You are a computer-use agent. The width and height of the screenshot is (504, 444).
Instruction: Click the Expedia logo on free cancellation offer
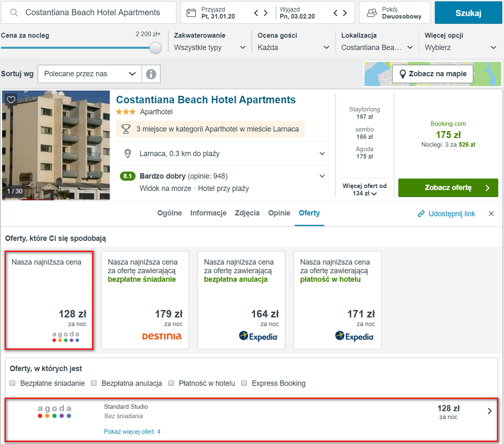point(258,336)
